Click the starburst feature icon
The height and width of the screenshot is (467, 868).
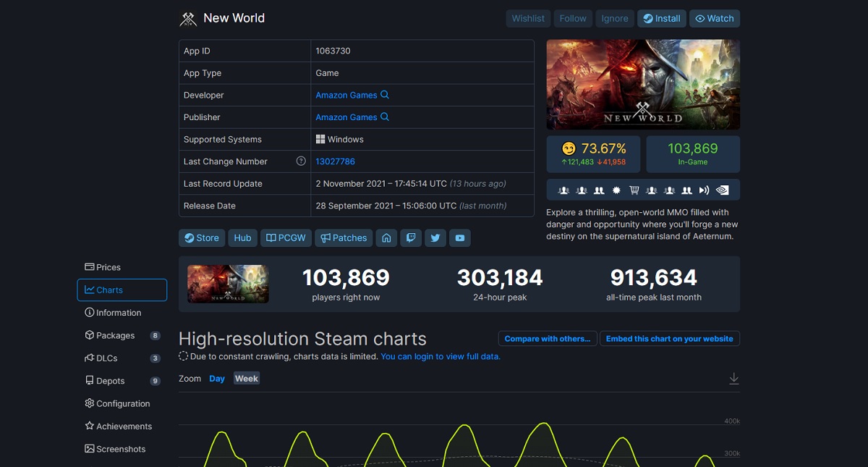pyautogui.click(x=616, y=190)
